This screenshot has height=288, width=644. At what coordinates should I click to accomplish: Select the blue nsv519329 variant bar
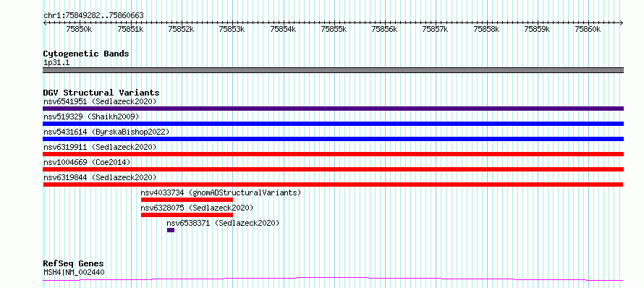coord(333,124)
